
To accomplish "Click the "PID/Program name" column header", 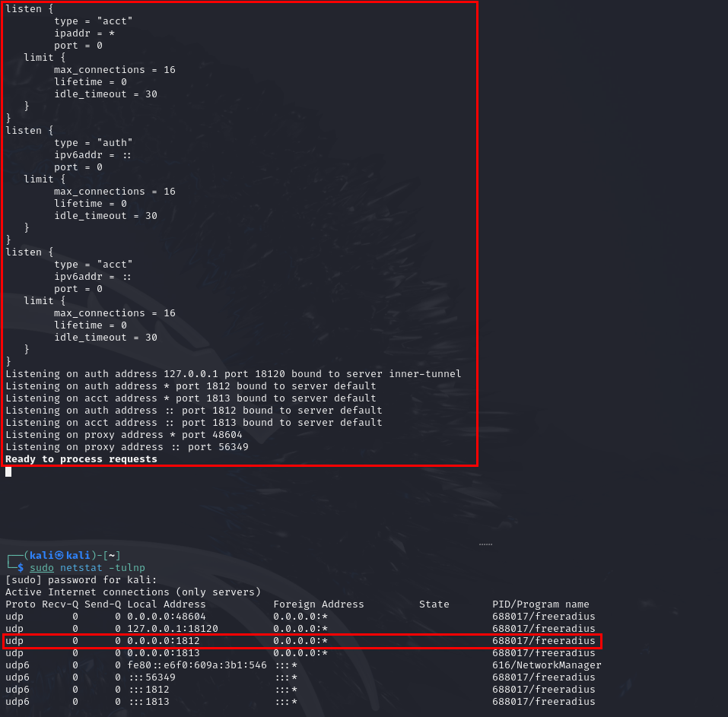I will 540,604.
